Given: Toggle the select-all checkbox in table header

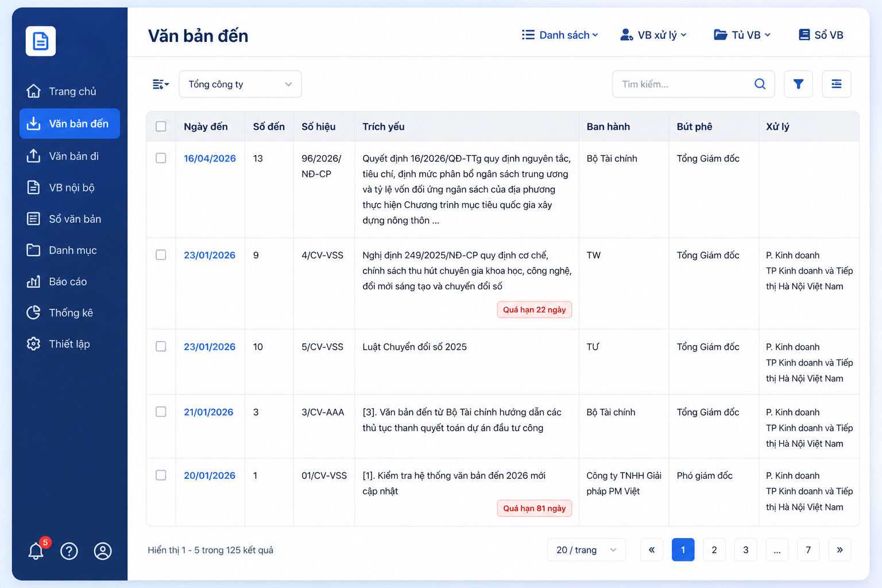Looking at the screenshot, I should tap(161, 126).
